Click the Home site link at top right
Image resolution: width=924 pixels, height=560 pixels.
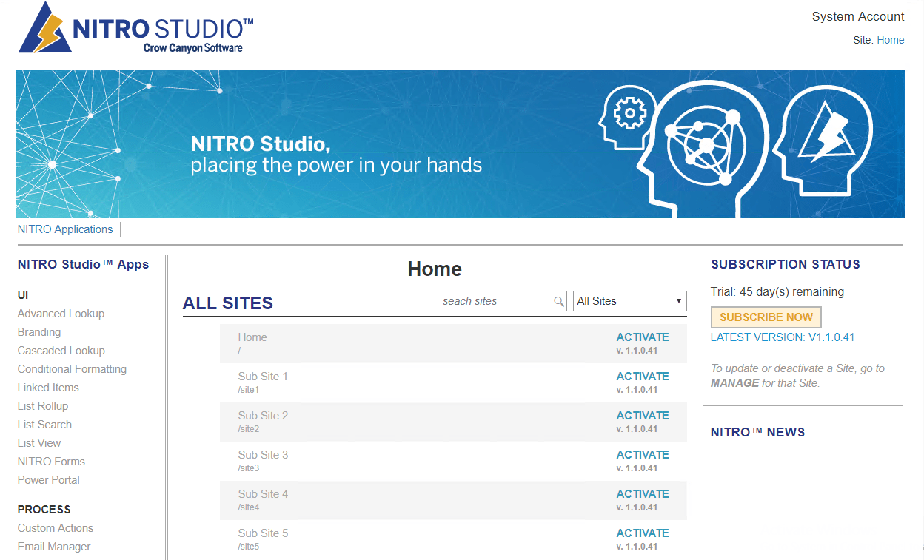[x=891, y=41]
